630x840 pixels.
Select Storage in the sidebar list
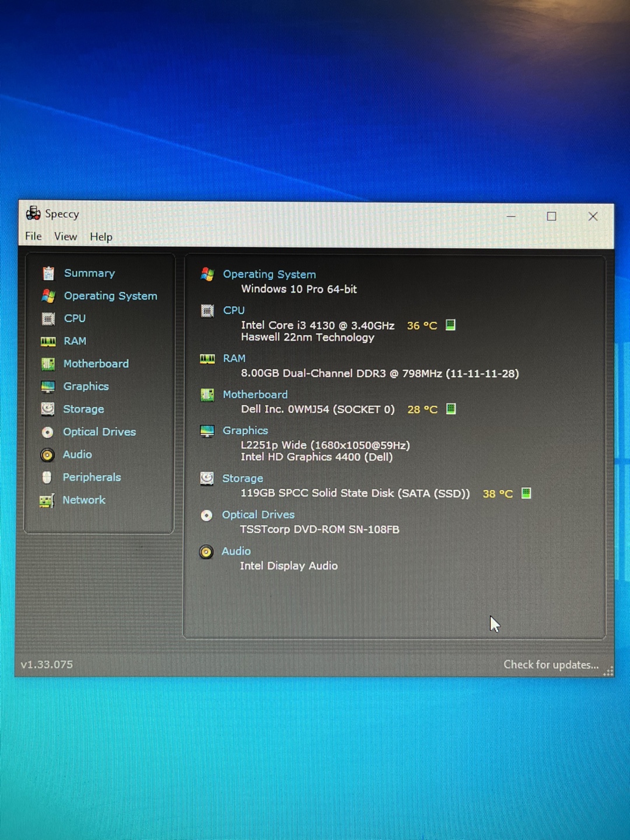click(x=83, y=409)
